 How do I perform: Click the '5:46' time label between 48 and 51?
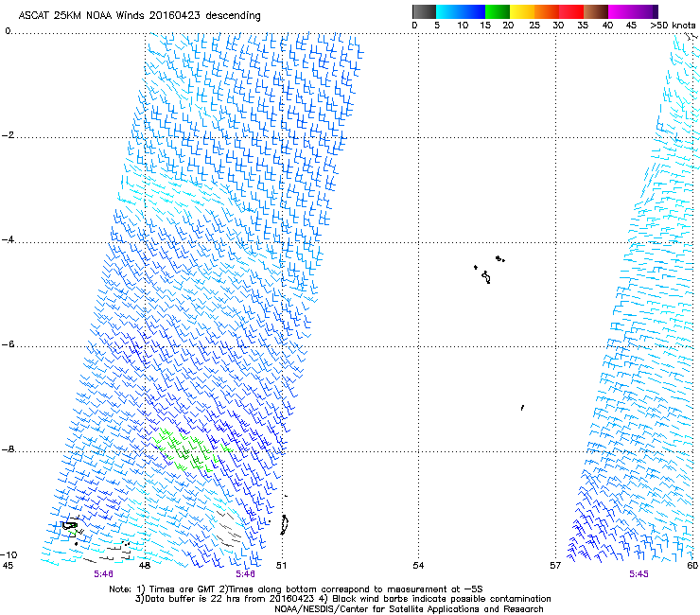(246, 574)
